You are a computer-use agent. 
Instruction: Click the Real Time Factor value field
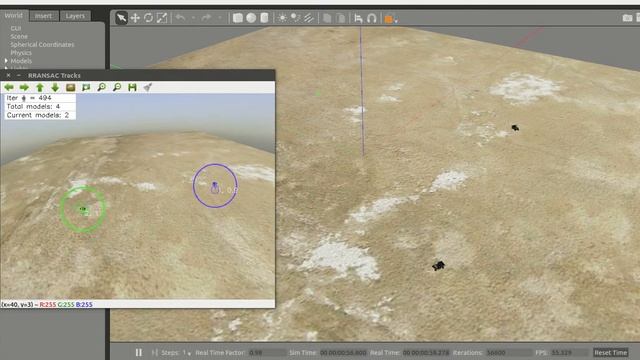coord(267,353)
